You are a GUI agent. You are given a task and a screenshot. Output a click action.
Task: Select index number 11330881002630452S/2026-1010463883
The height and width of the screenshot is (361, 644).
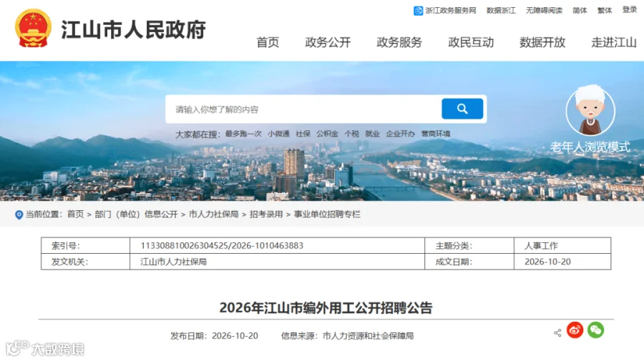[x=222, y=246]
